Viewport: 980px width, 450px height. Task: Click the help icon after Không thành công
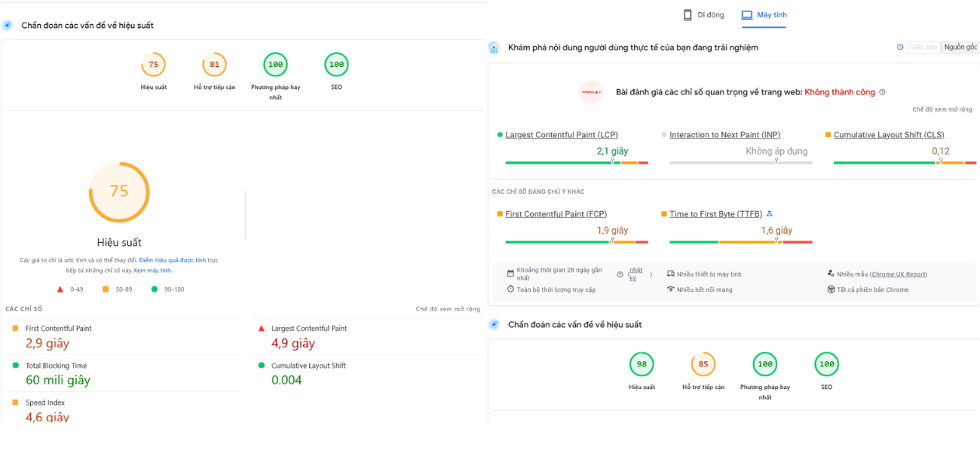click(883, 92)
